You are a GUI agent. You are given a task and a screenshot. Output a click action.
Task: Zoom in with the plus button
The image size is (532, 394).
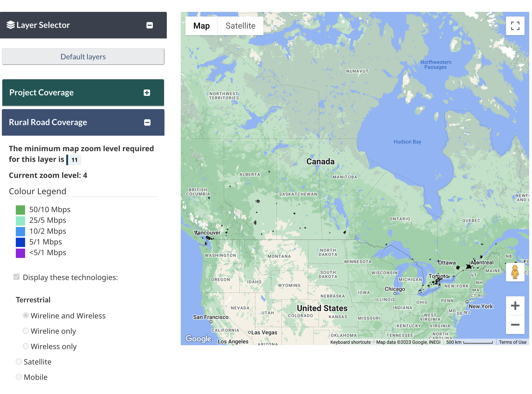515,306
